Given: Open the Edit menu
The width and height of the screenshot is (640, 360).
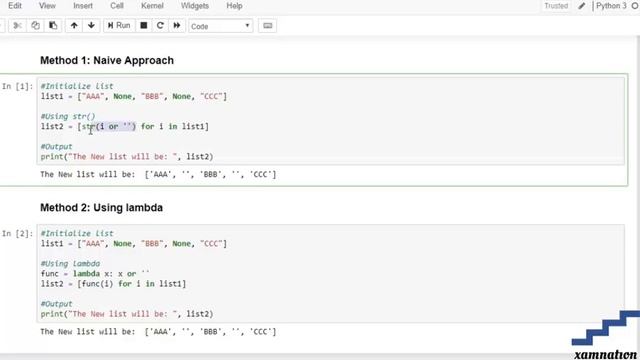Looking at the screenshot, I should [15, 6].
